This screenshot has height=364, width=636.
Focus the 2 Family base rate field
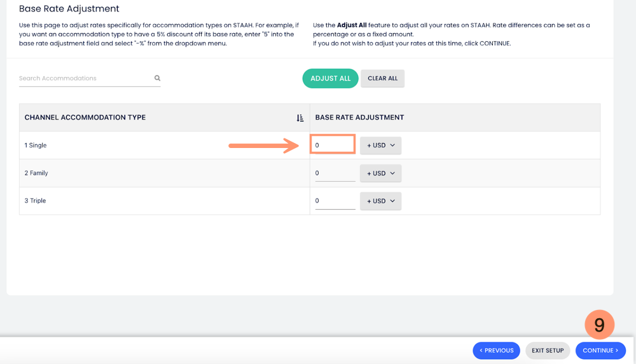(335, 173)
